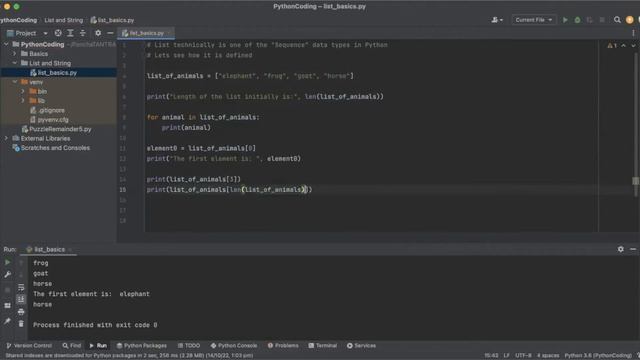Open the Python Packages tool window

(142, 345)
